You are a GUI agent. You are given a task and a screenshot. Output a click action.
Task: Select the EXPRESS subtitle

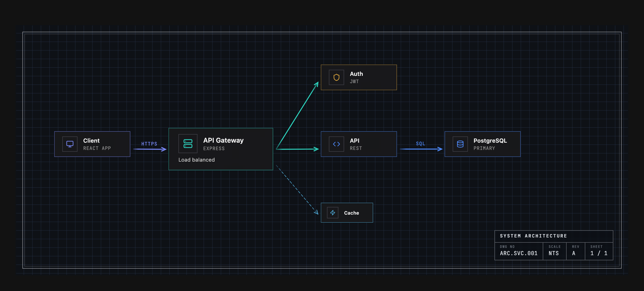coord(214,148)
